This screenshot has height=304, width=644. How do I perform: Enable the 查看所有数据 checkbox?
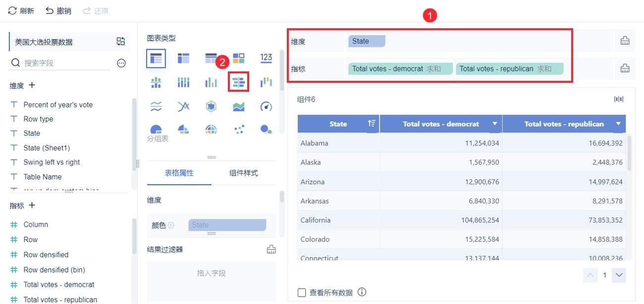pyautogui.click(x=302, y=293)
